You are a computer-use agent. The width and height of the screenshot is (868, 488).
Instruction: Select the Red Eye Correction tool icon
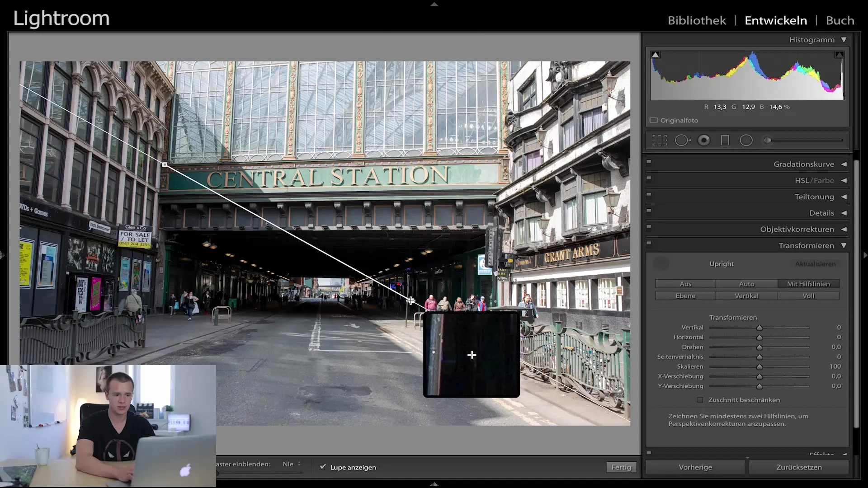click(704, 141)
